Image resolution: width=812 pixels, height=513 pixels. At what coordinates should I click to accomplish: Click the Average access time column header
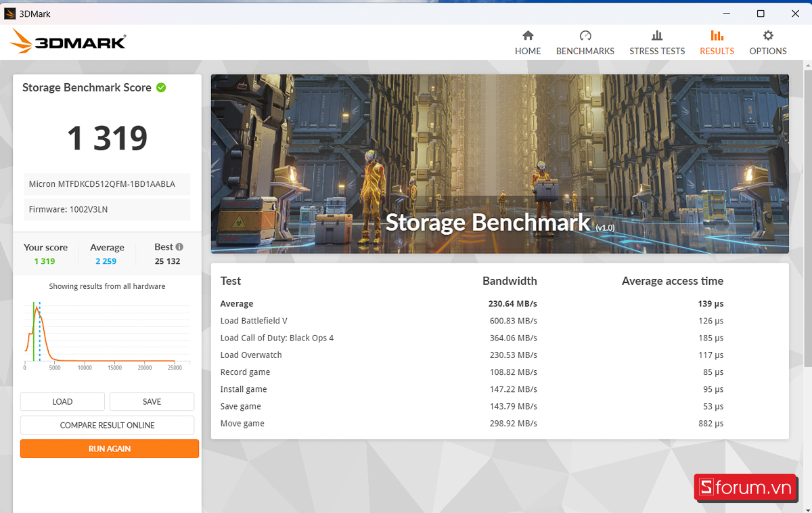tap(673, 281)
